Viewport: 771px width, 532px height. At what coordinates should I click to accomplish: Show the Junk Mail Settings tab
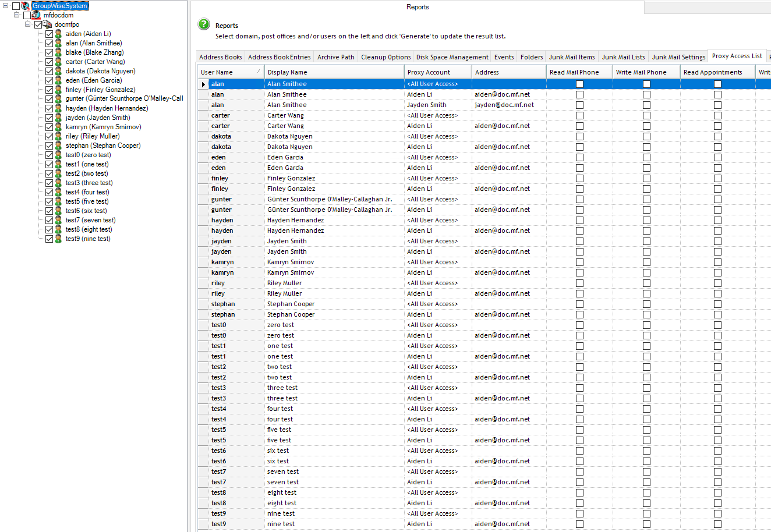[678, 57]
